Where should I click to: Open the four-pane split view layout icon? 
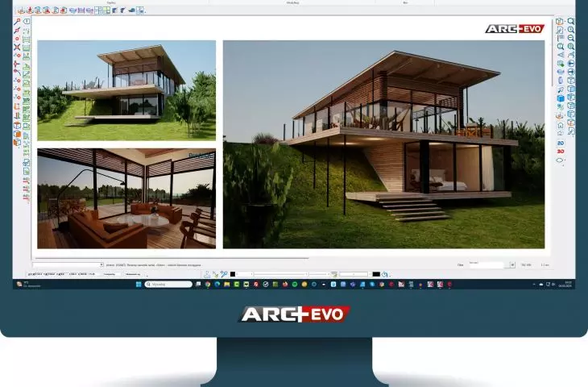pos(106,10)
